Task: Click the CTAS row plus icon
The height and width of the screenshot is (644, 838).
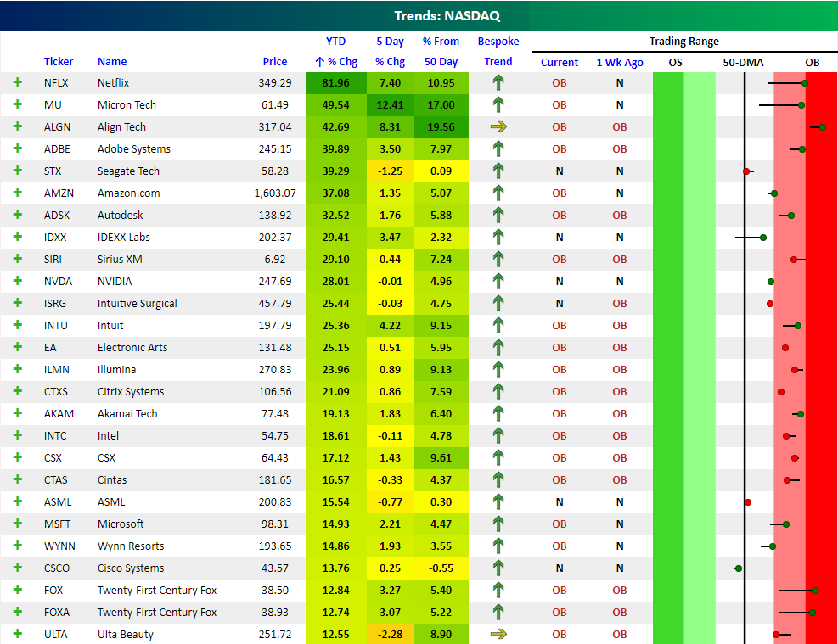Action: pos(18,479)
